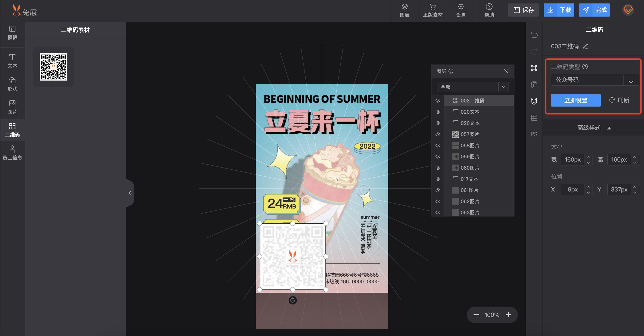Decrease the 宽 width stepper
644x336 pixels.
pyautogui.click(x=588, y=163)
